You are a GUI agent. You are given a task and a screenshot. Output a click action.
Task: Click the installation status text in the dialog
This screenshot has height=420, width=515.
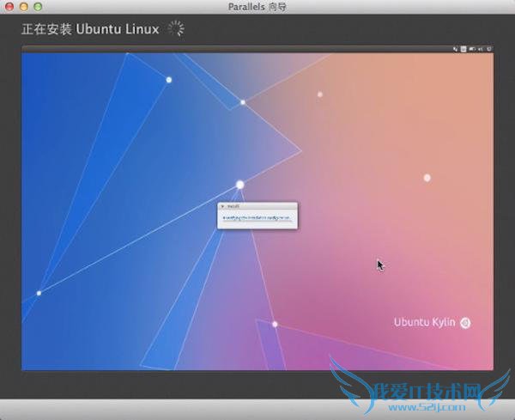[257, 218]
